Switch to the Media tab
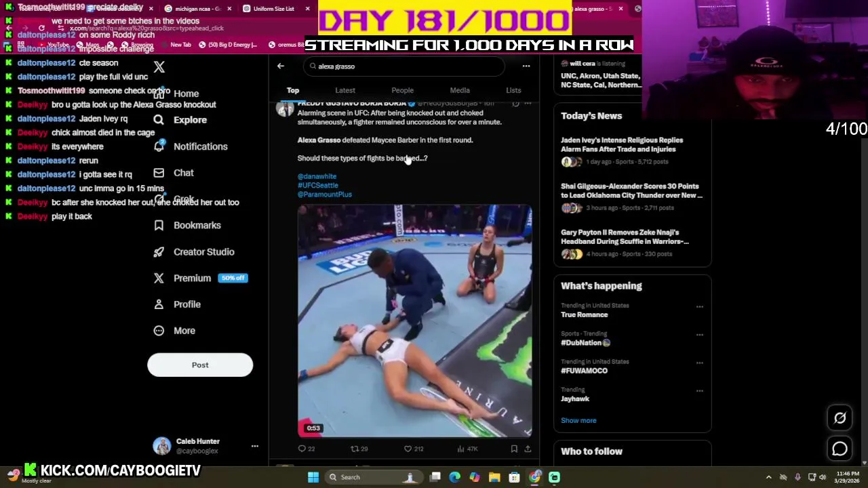 pyautogui.click(x=460, y=90)
